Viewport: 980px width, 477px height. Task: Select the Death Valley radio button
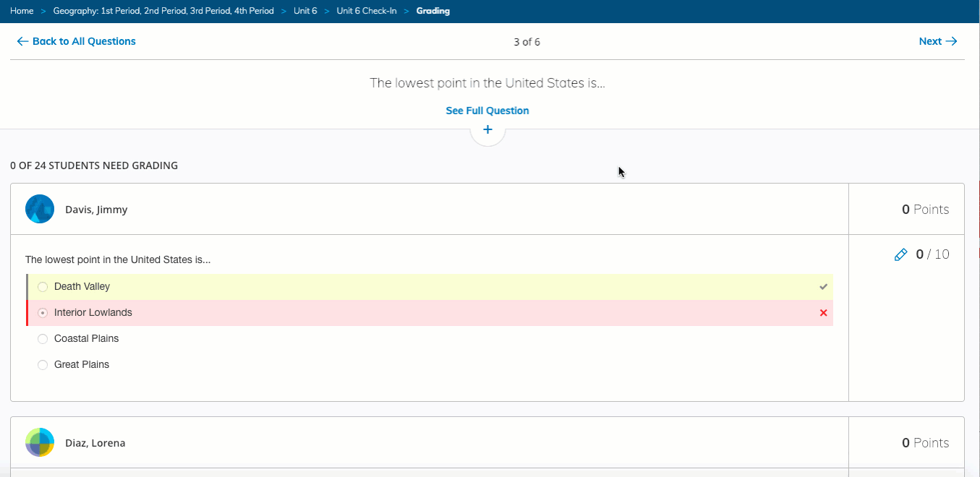[x=43, y=287]
